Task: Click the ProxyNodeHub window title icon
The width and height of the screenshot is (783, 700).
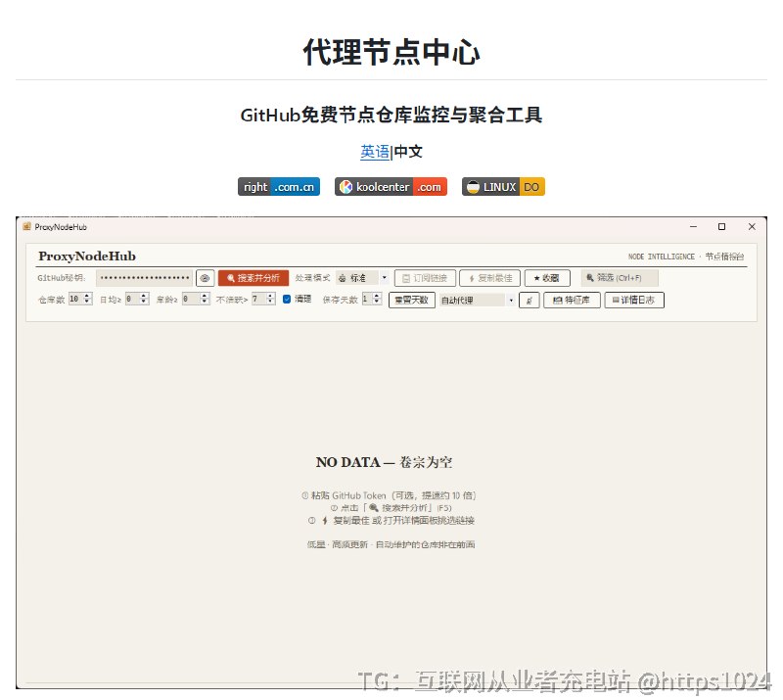Action: [x=27, y=227]
